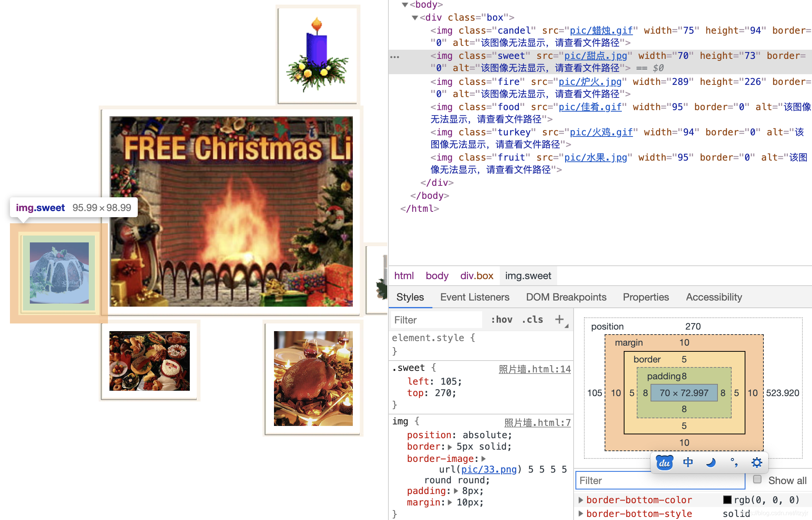This screenshot has width=812, height=520.
Task: Click the black border-bottom-color swatch
Action: pyautogui.click(x=727, y=500)
